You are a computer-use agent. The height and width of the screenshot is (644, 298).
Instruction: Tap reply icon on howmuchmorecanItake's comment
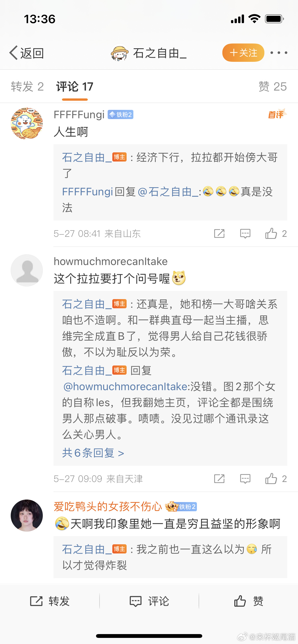[x=245, y=479]
